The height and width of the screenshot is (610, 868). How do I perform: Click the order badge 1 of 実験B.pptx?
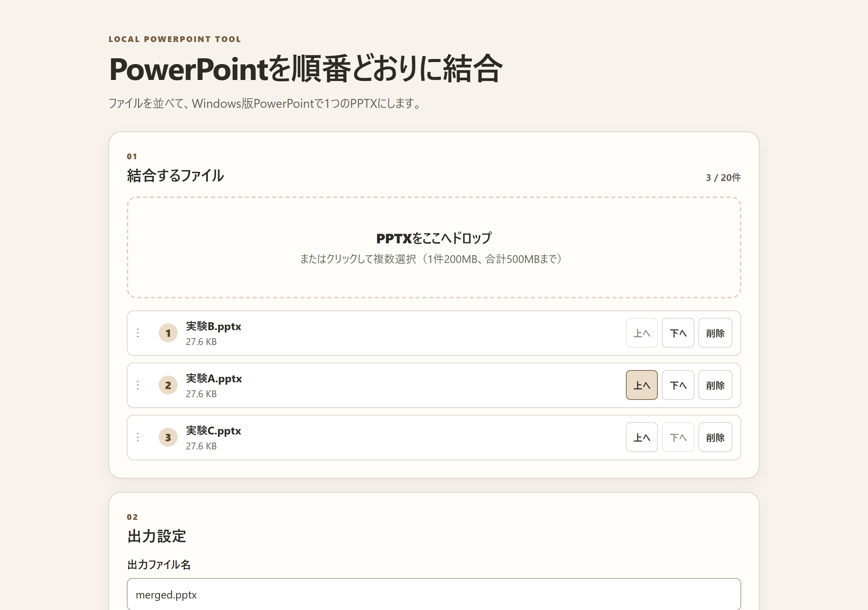168,333
